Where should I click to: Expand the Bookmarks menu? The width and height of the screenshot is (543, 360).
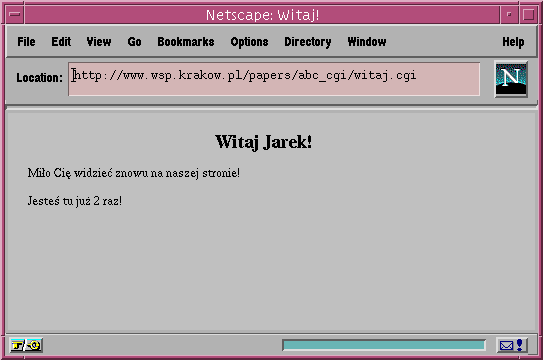186,42
